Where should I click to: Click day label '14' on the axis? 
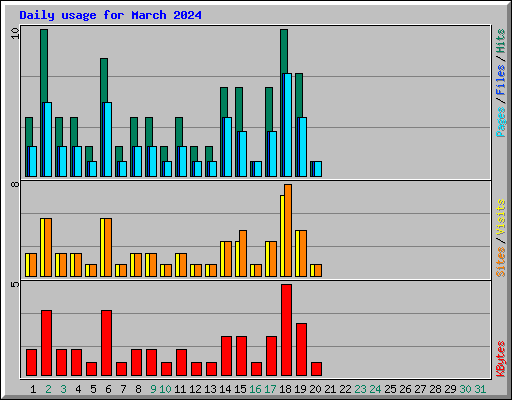(225, 389)
